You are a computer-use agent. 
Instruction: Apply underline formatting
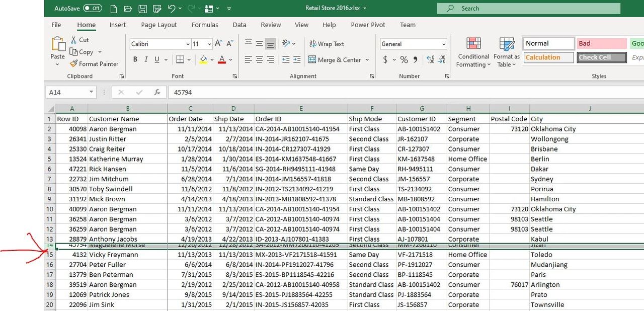(156, 59)
